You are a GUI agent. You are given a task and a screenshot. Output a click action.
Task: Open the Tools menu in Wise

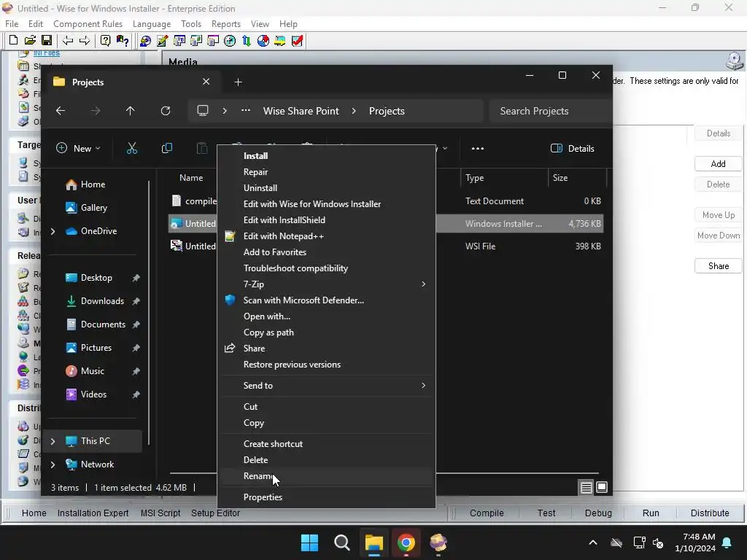click(191, 24)
